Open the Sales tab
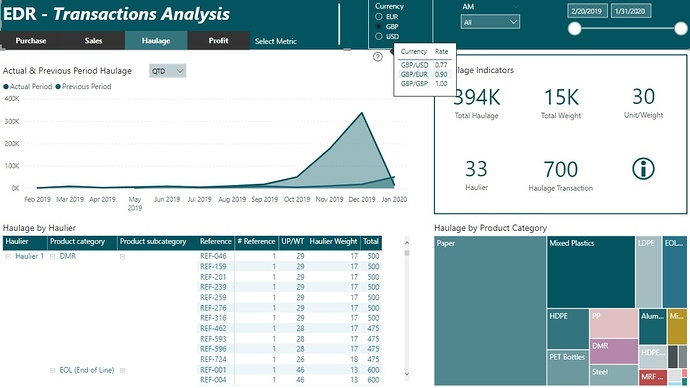 (x=93, y=40)
